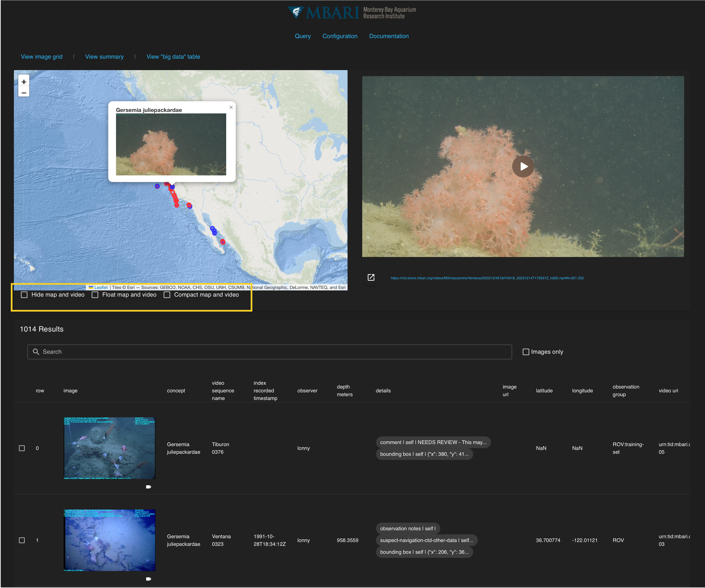This screenshot has height=588, width=705.
Task: Open video in new window icon
Action: pyautogui.click(x=371, y=277)
